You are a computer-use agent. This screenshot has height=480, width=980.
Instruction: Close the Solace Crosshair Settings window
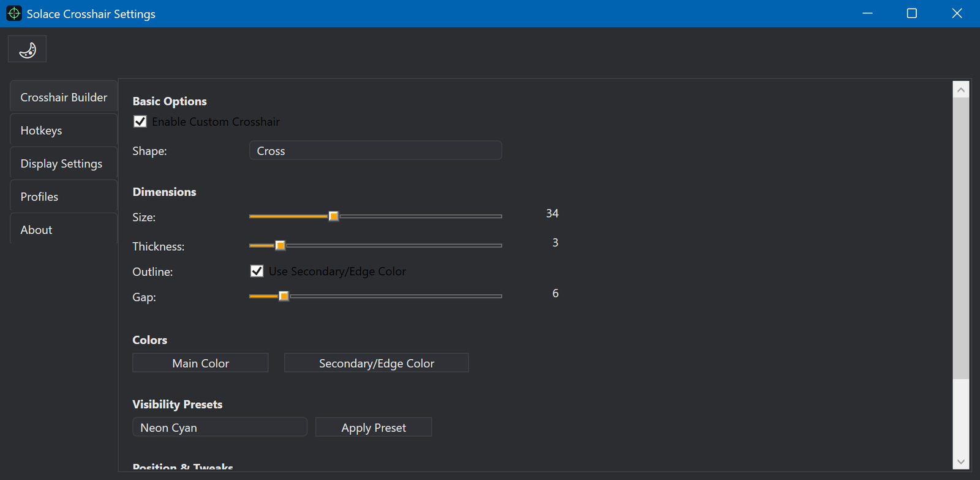[957, 13]
